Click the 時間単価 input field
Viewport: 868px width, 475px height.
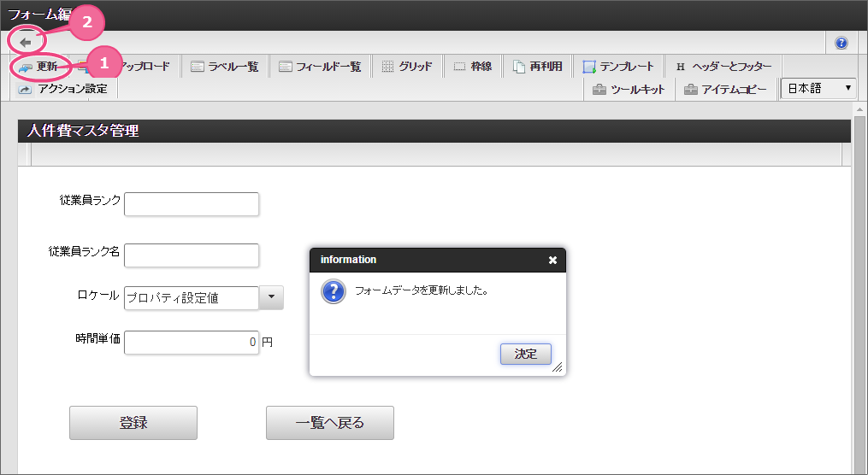tap(192, 343)
